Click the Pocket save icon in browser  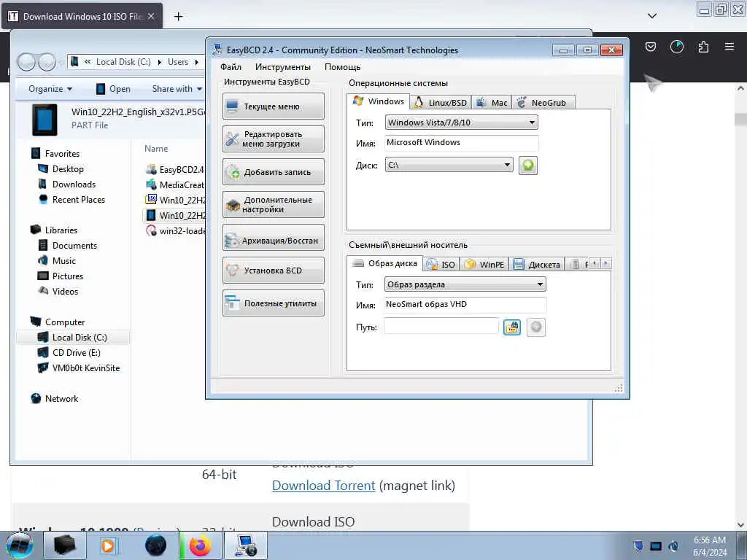tap(650, 47)
